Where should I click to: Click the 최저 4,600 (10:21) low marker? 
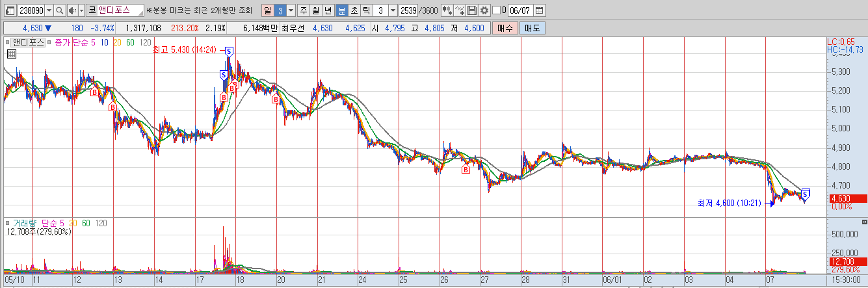pyautogui.click(x=730, y=203)
